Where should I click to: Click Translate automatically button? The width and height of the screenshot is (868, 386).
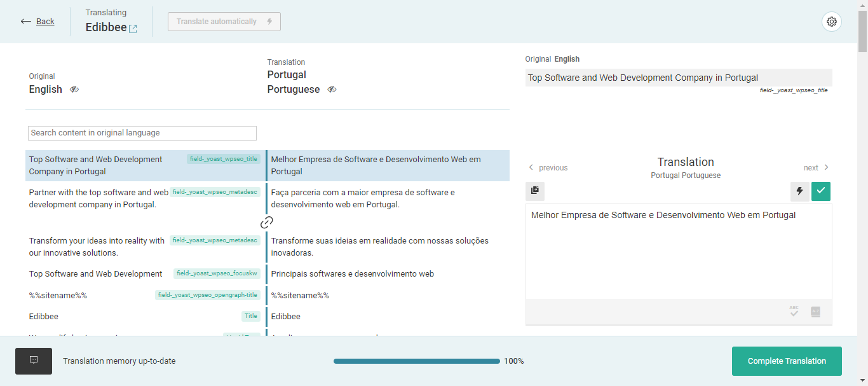224,22
